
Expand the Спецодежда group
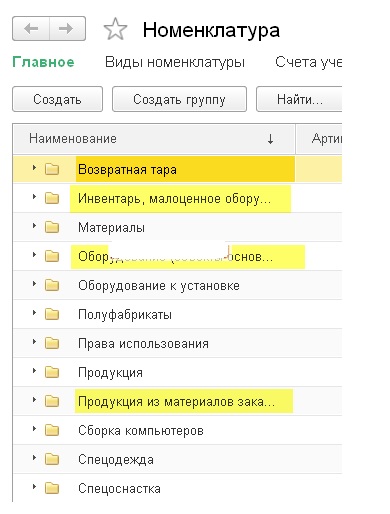coord(34,457)
